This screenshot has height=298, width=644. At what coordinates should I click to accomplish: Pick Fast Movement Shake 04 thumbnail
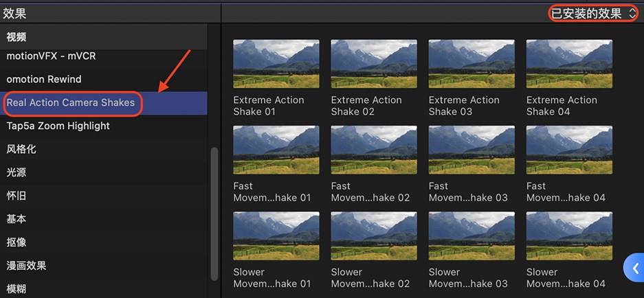pos(569,149)
